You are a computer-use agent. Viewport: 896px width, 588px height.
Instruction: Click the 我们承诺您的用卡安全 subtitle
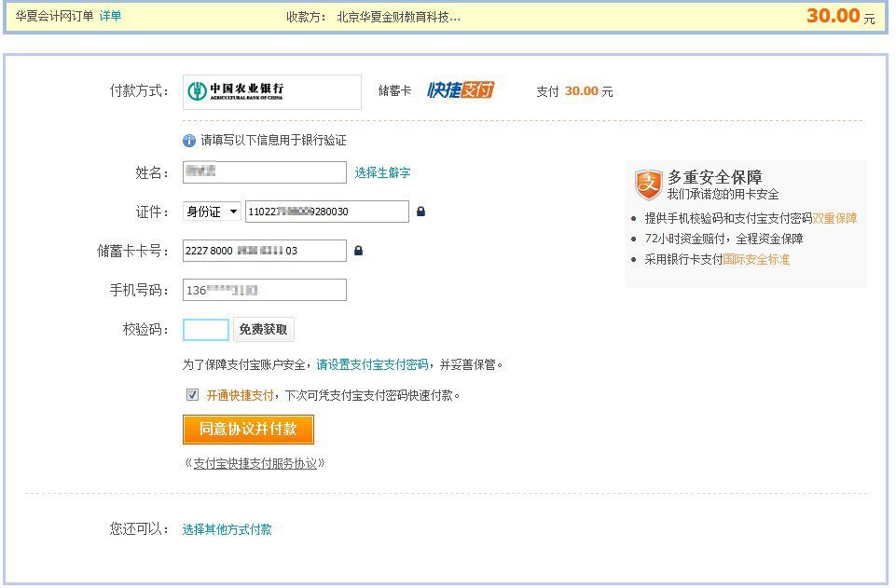(x=723, y=195)
